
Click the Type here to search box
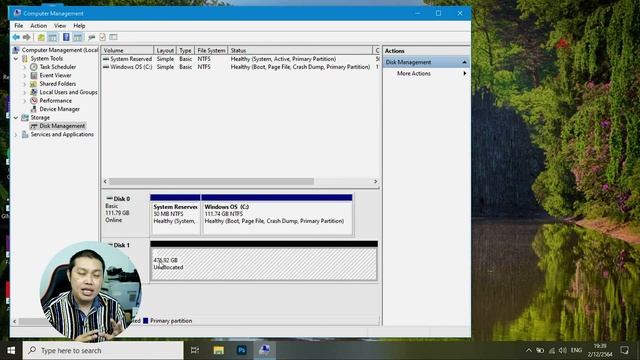pyautogui.click(x=103, y=350)
